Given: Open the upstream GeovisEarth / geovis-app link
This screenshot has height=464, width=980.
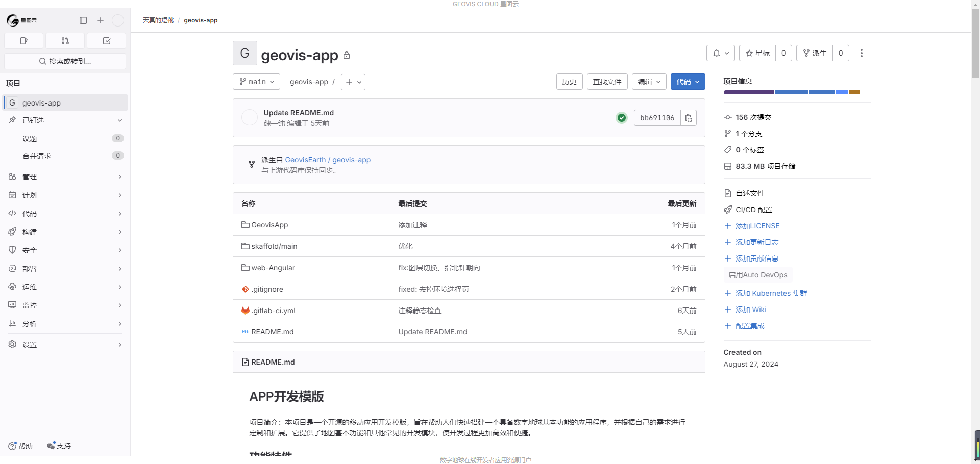Looking at the screenshot, I should [328, 160].
